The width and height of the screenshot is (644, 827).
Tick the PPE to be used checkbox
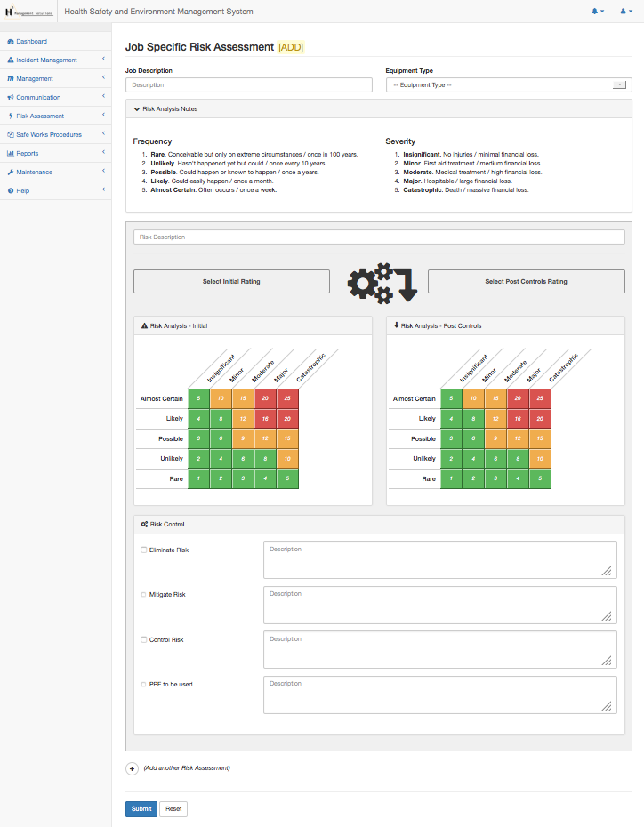click(144, 685)
